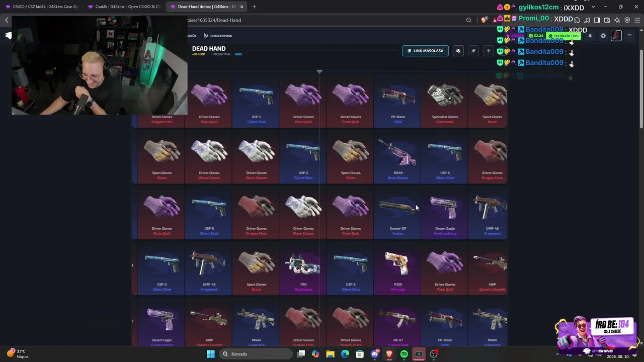Screen dimensions: 644x362
Task: Open the Windows Start menu
Action: click(x=211, y=354)
